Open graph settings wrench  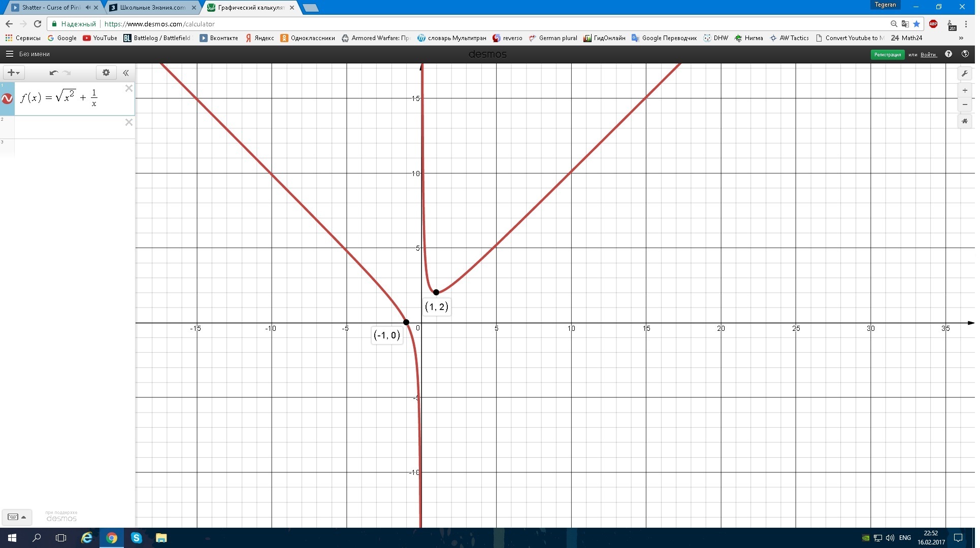coord(965,74)
